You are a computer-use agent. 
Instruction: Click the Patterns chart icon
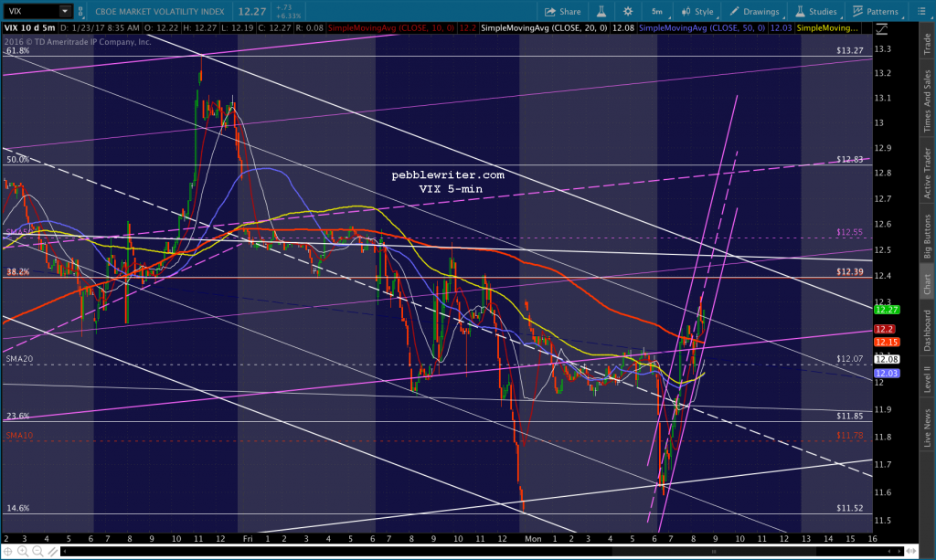coord(857,11)
